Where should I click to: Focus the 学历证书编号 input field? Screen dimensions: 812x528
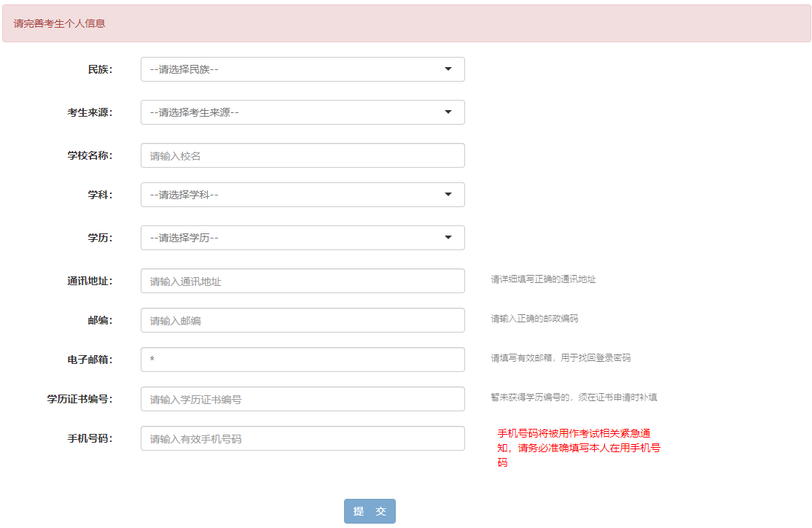tap(302, 399)
